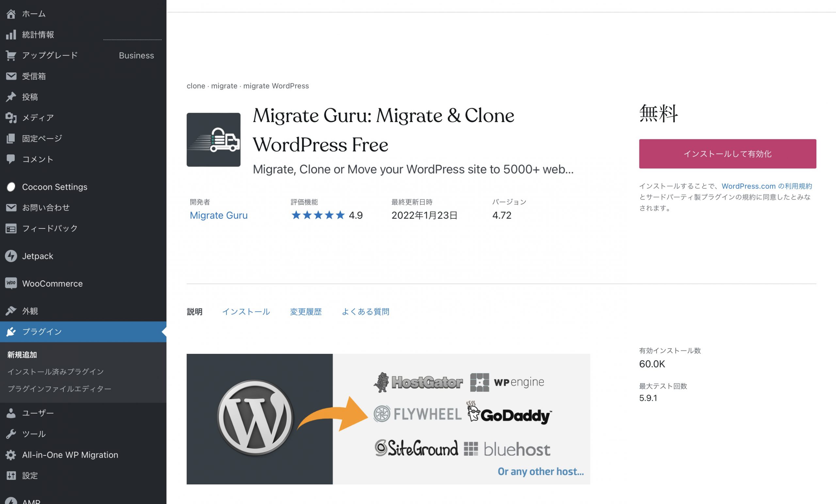The width and height of the screenshot is (836, 504).
Task: Click the Business plan label
Action: click(x=137, y=55)
